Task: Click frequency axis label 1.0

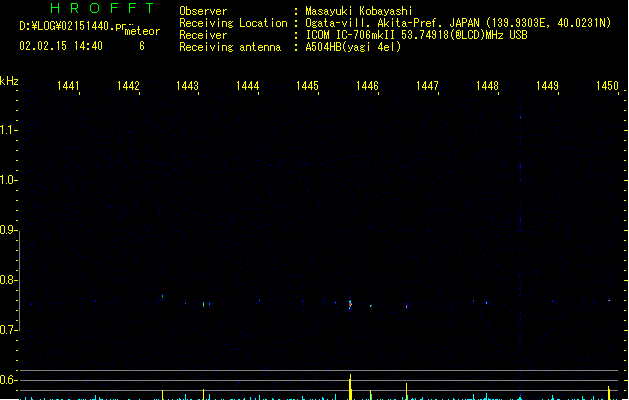Action: (7, 180)
